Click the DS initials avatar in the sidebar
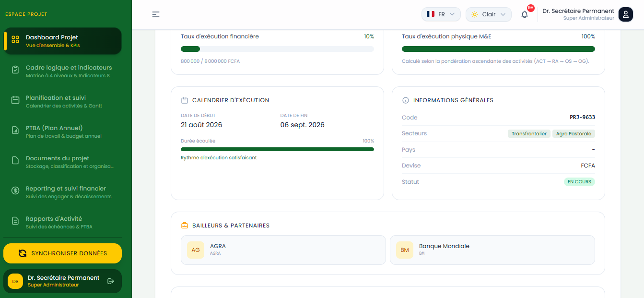644x298 pixels. pos(15,281)
